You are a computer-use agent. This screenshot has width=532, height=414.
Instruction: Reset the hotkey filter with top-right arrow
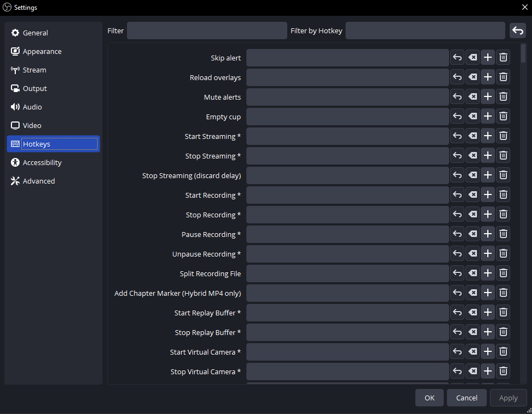coord(518,31)
